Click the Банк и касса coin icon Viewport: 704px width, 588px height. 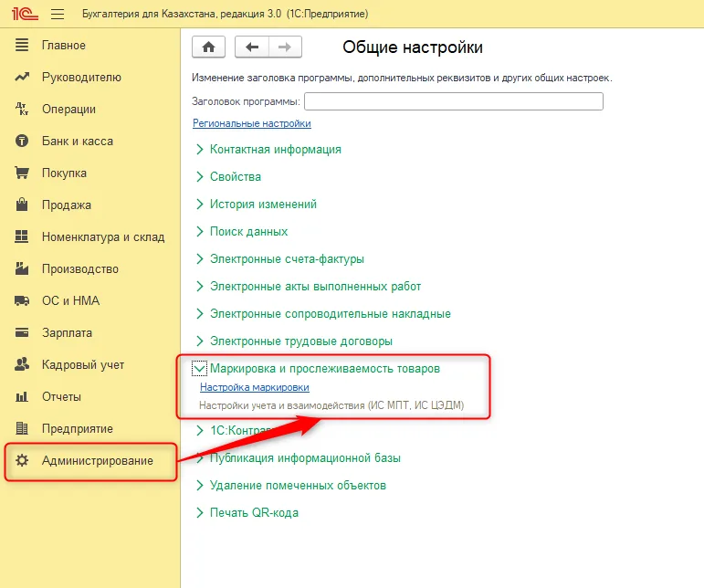[x=22, y=141]
